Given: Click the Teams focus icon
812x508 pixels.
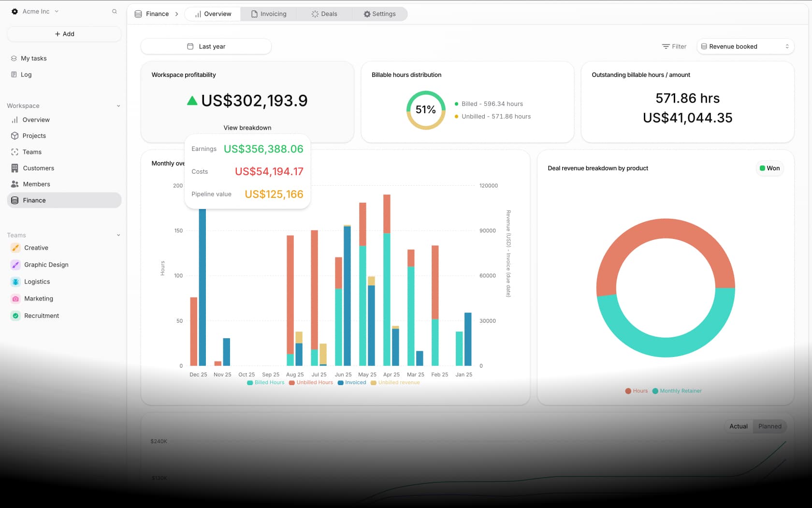Looking at the screenshot, I should pyautogui.click(x=14, y=152).
